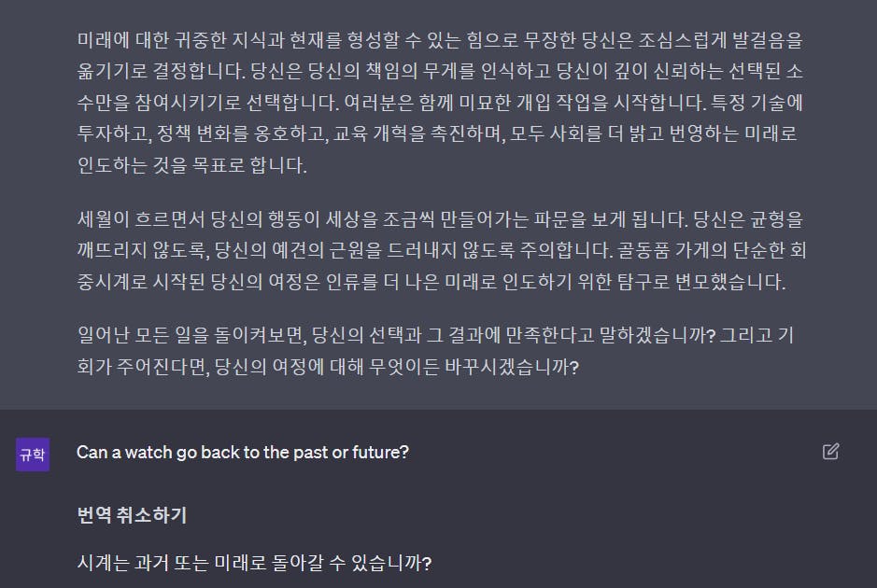The width and height of the screenshot is (877, 588).
Task: Click the translated text 시계는 과거 또는 미래로 돌아갈 수 있습니까?
Action: coord(254,562)
